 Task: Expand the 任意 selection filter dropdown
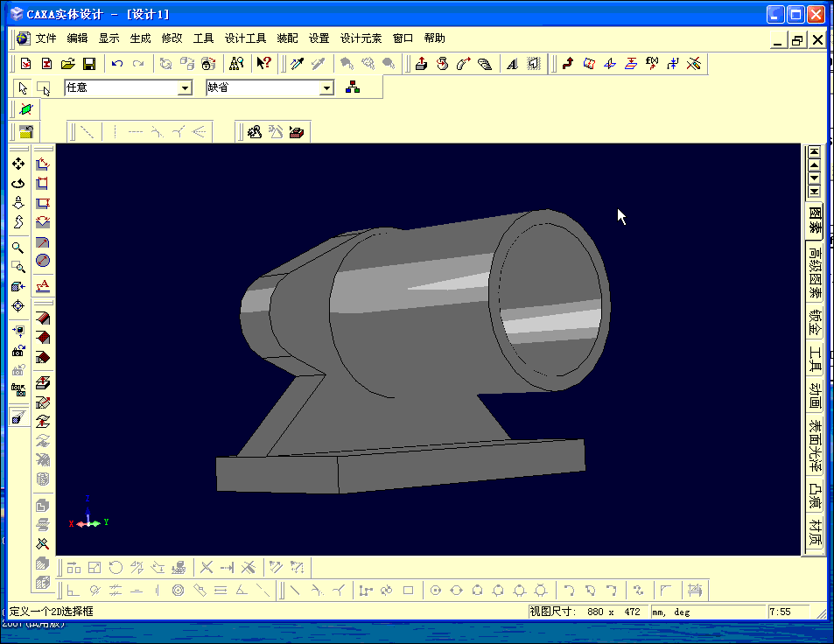coord(185,87)
